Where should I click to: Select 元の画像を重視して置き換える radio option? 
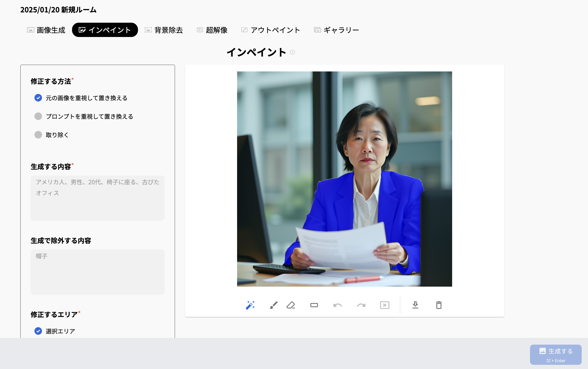click(x=38, y=98)
